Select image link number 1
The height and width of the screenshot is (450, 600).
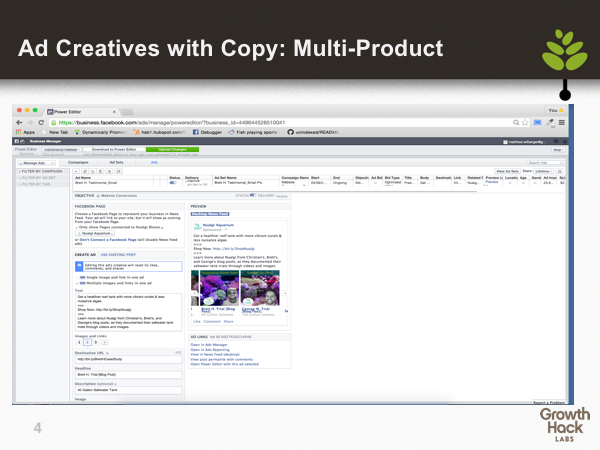point(79,342)
